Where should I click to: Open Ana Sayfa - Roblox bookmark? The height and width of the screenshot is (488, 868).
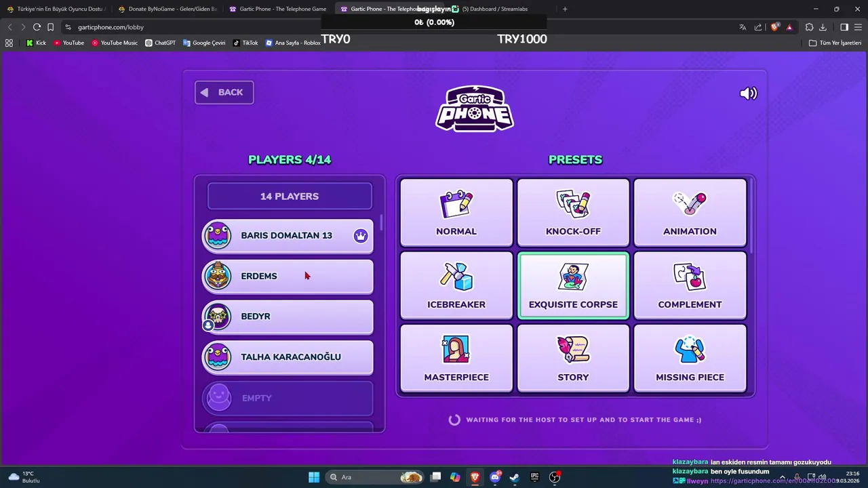[293, 43]
